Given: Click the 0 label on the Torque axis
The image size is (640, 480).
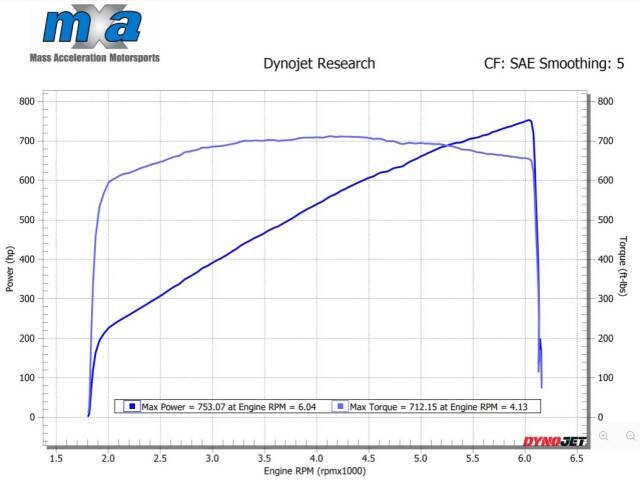Looking at the screenshot, I should pyautogui.click(x=599, y=417).
